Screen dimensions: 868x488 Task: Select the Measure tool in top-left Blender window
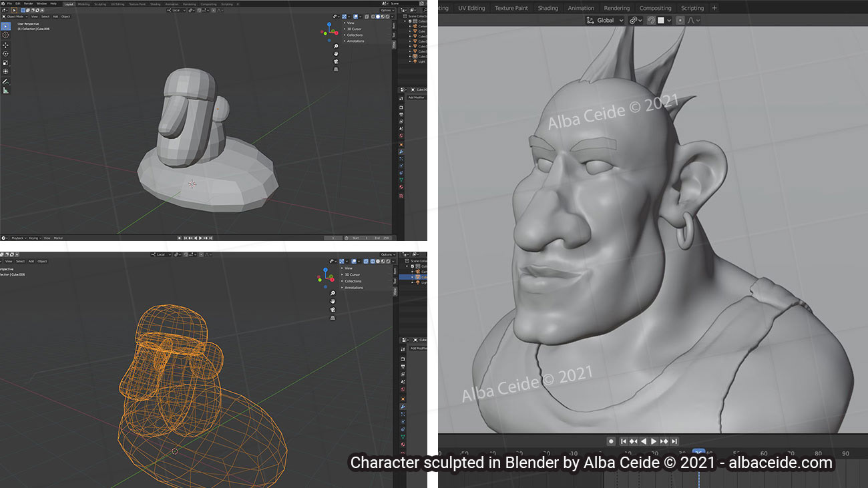tap(5, 90)
